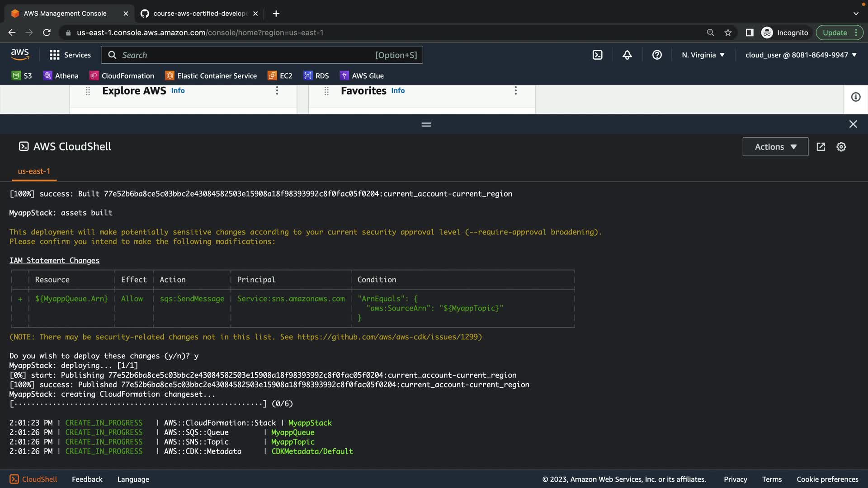Viewport: 868px width, 488px height.
Task: Open the CloudFormation favorite shortcut
Action: point(122,75)
